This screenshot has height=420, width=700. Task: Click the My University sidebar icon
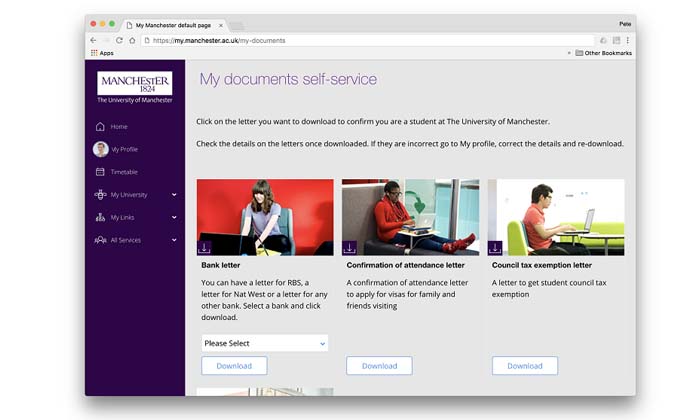(x=100, y=195)
